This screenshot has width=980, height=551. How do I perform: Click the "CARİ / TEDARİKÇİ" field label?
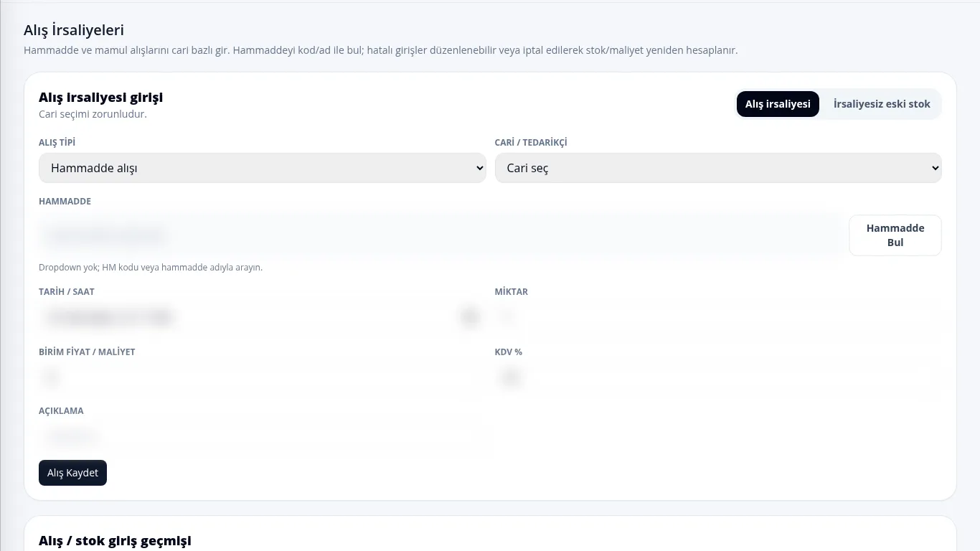(x=531, y=143)
